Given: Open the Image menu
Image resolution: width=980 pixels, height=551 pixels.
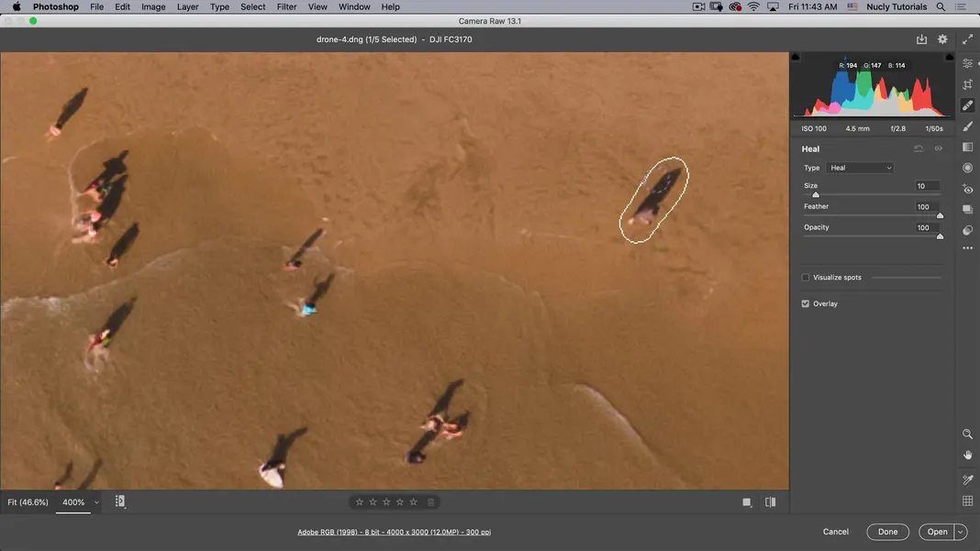Looking at the screenshot, I should pyautogui.click(x=153, y=6).
